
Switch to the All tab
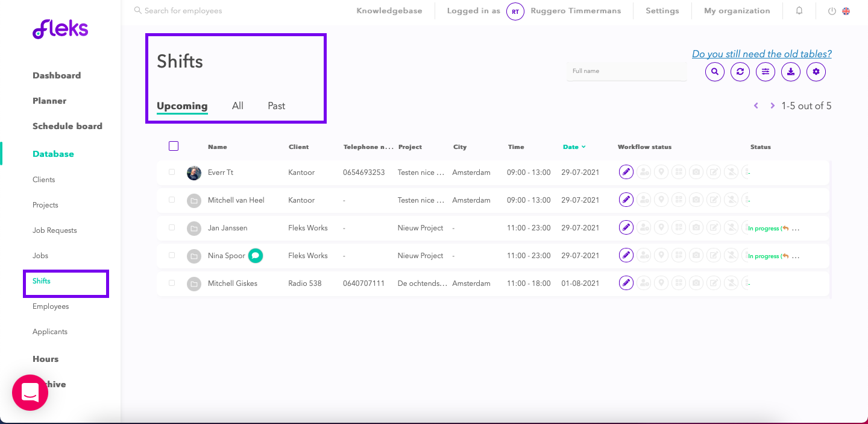pyautogui.click(x=237, y=106)
